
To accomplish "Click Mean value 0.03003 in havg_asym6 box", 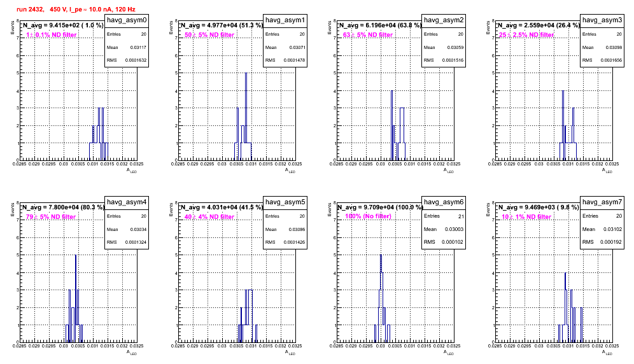I will tap(454, 229).
